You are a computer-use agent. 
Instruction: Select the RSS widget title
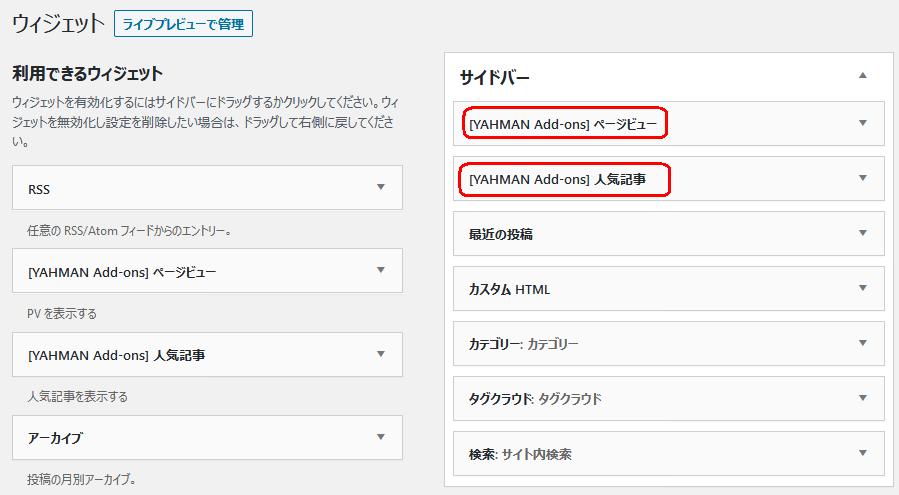pos(39,190)
